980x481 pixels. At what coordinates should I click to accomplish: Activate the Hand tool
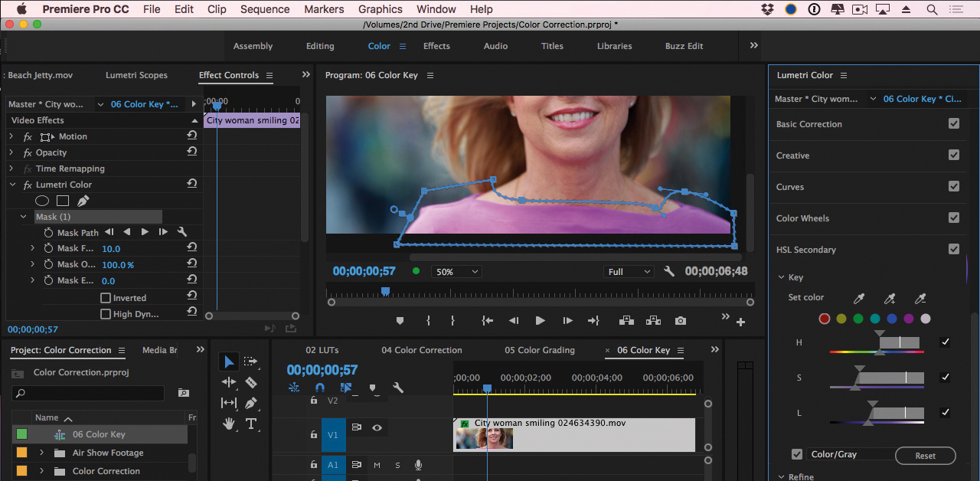coord(229,424)
